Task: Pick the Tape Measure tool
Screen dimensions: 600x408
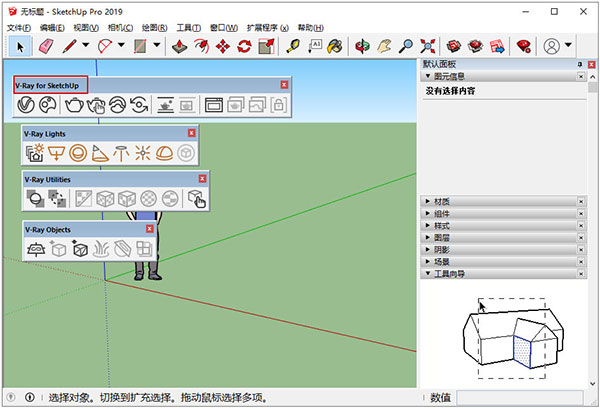Action: 293,46
